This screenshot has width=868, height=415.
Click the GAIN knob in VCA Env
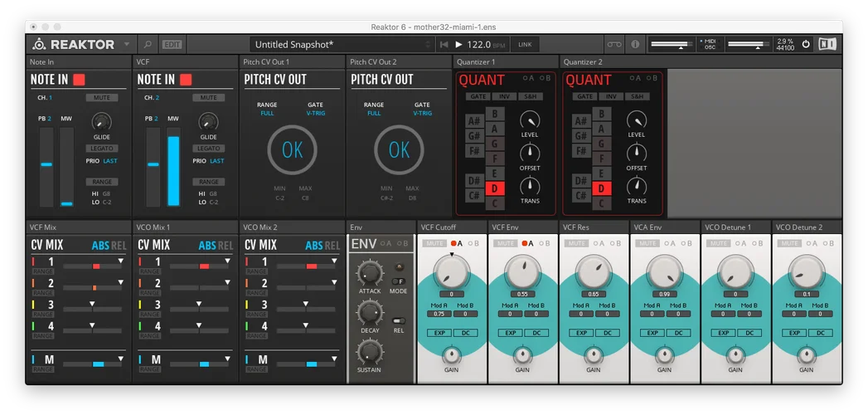coord(664,354)
